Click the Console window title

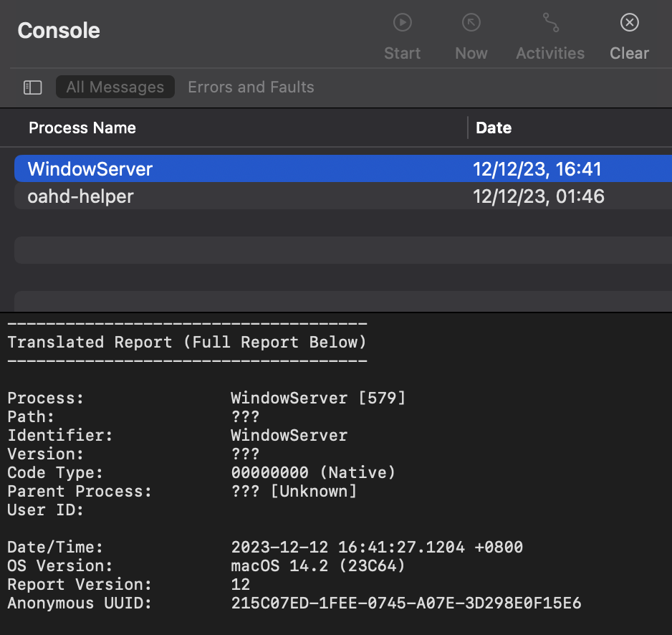[x=59, y=30]
